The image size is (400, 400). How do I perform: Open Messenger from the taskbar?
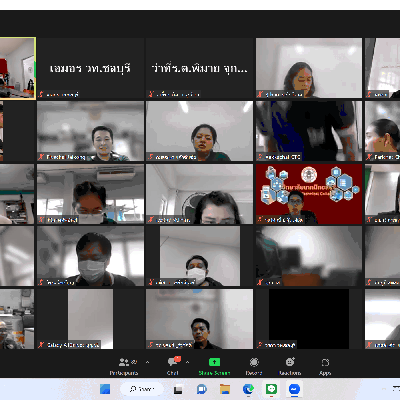coord(294,389)
